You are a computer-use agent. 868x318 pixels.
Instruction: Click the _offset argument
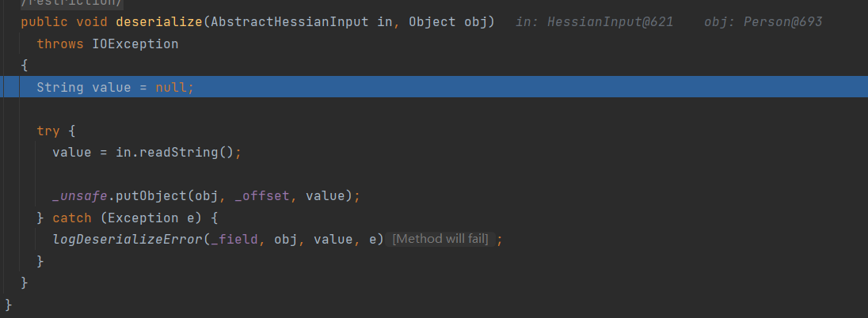(268, 195)
